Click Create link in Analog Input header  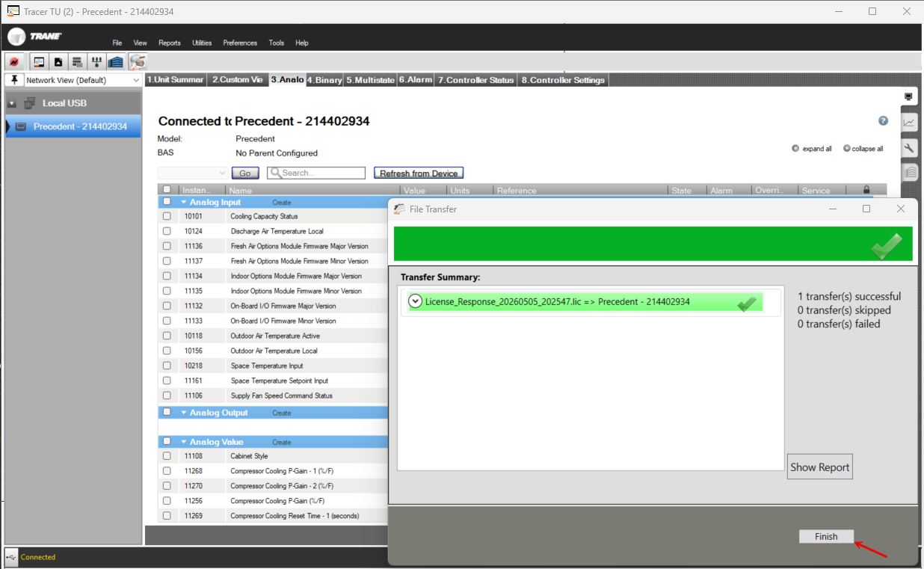[x=282, y=203]
